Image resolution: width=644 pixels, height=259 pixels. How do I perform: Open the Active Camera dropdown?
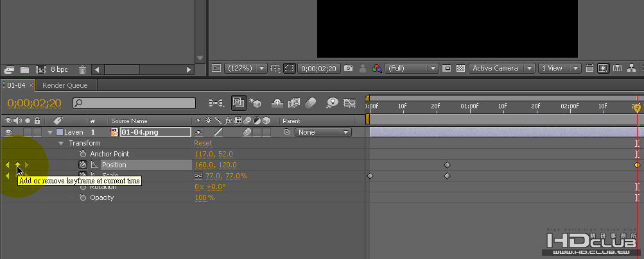click(x=502, y=69)
